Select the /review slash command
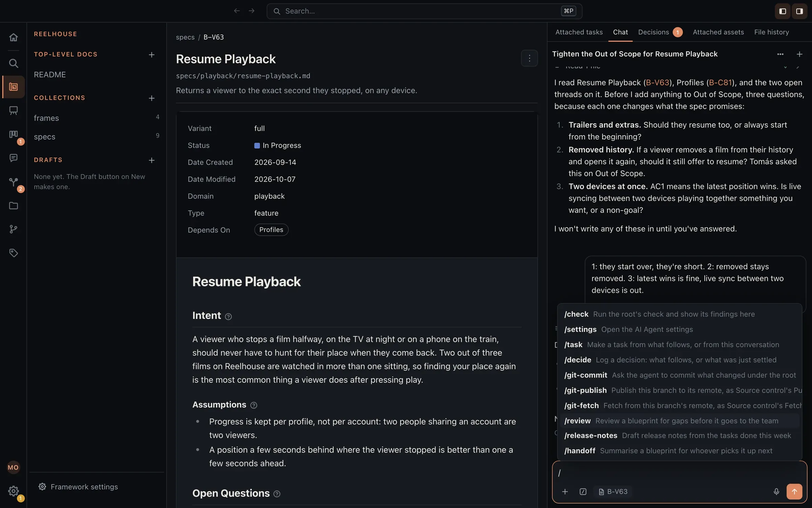The image size is (812, 508). tap(679, 421)
